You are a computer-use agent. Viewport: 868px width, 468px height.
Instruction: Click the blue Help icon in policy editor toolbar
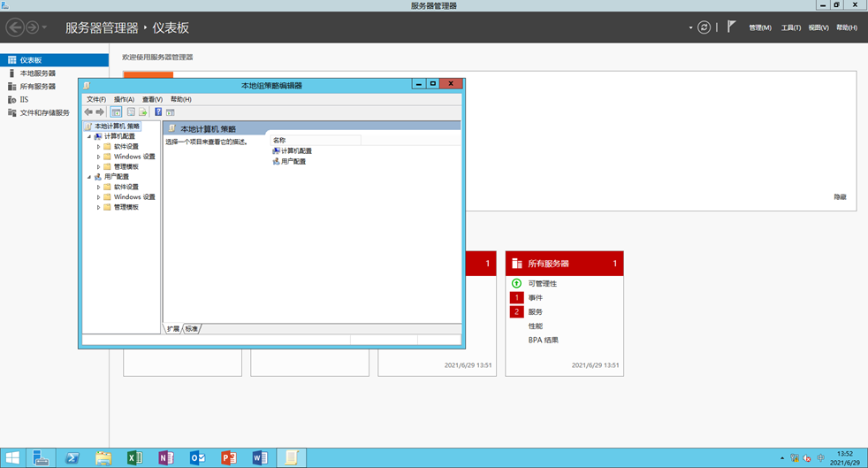click(x=158, y=112)
